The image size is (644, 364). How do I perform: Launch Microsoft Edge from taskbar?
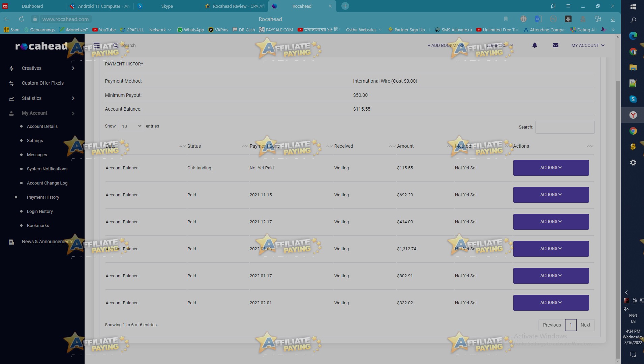(x=633, y=35)
